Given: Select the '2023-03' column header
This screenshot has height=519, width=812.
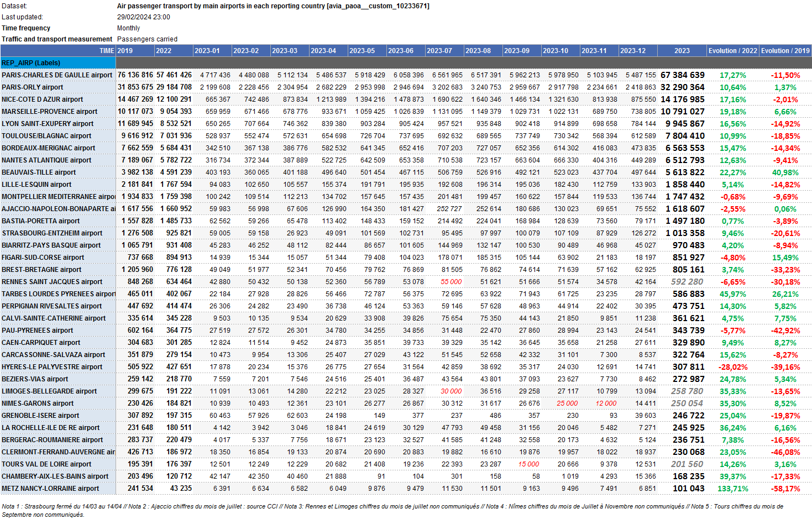Looking at the screenshot, I should [x=290, y=50].
